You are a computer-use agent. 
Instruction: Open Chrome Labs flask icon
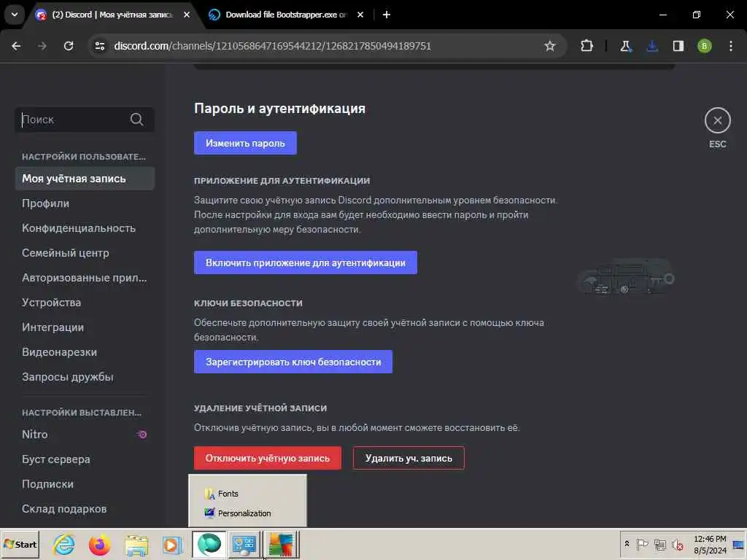click(x=625, y=46)
